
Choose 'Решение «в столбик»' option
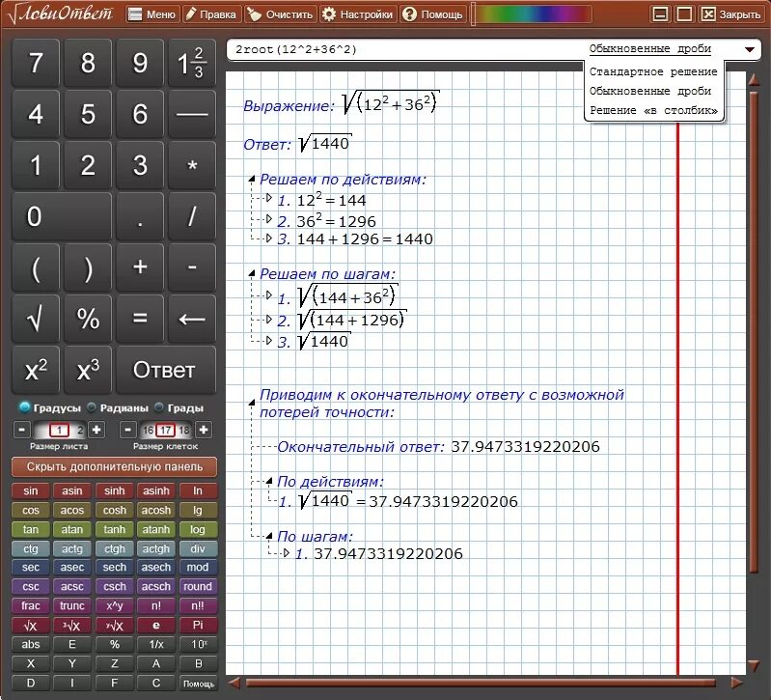(653, 110)
